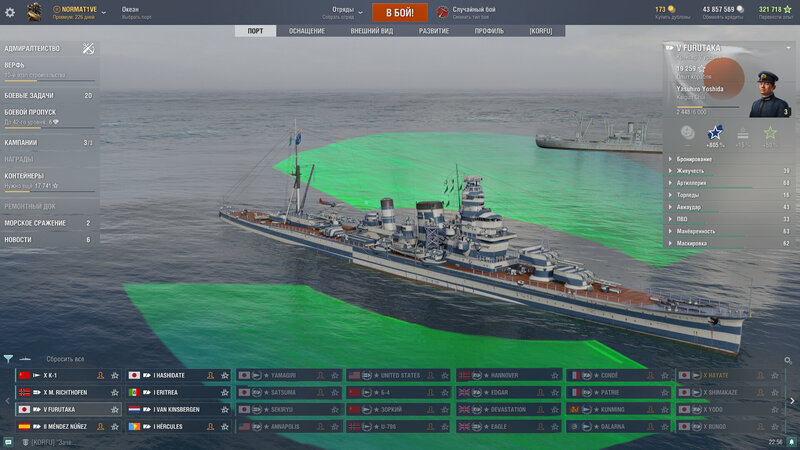This screenshot has height=450, width=800.
Task: Select the credits coin bonus icon
Action: coord(688,133)
